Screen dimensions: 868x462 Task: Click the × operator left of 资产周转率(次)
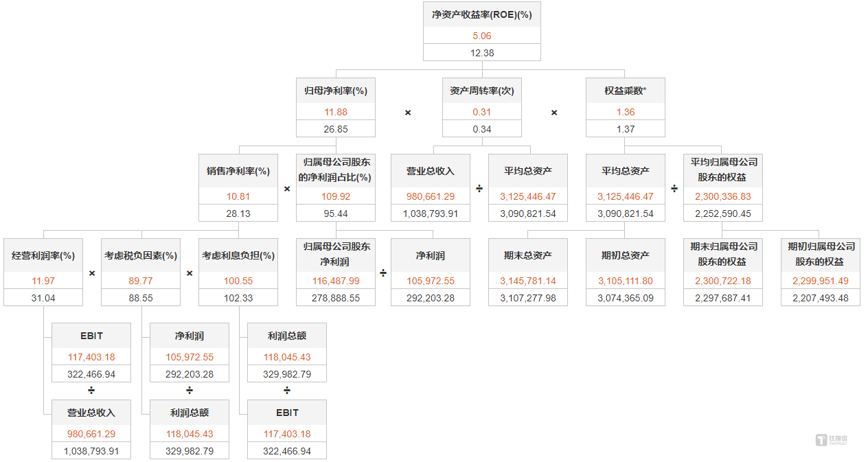tap(407, 112)
